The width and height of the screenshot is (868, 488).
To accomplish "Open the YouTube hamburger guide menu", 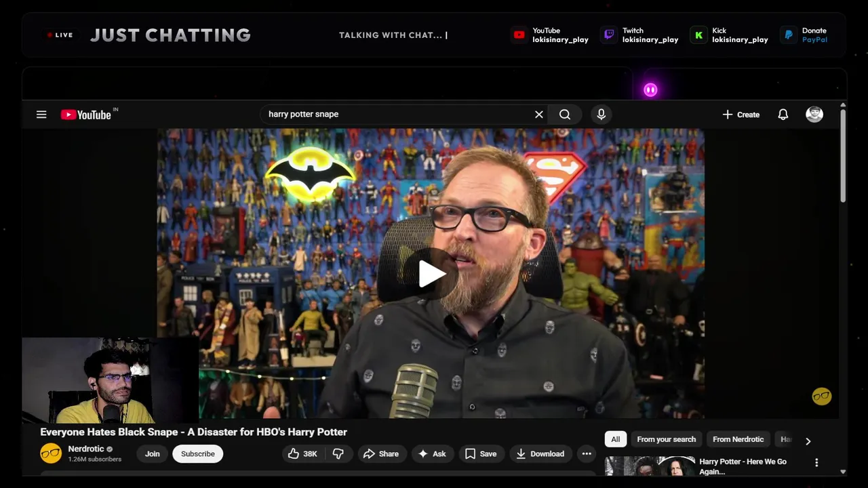I will click(41, 115).
